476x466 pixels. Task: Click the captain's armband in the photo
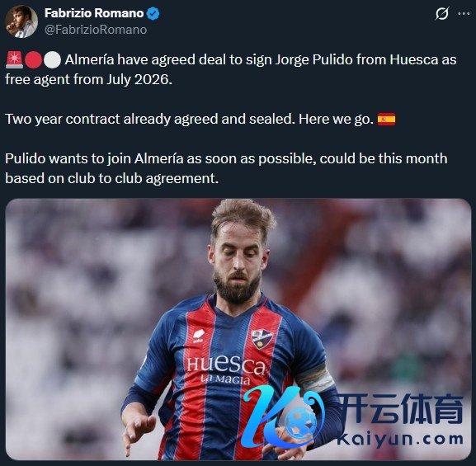point(314,378)
